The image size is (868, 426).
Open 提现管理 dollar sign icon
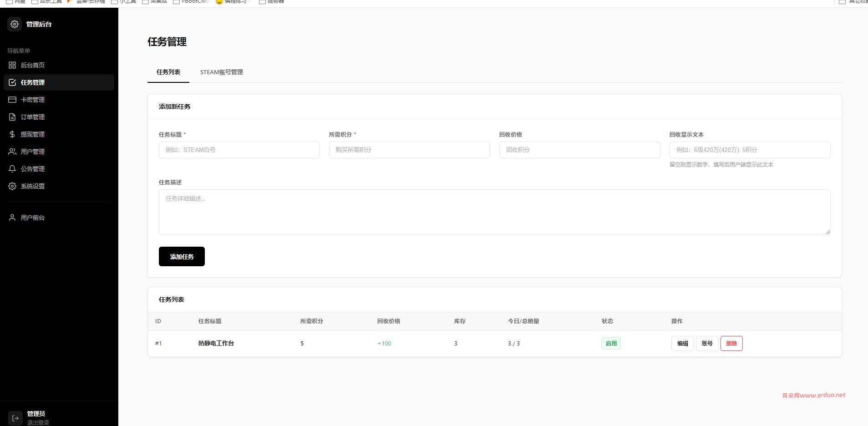point(12,134)
